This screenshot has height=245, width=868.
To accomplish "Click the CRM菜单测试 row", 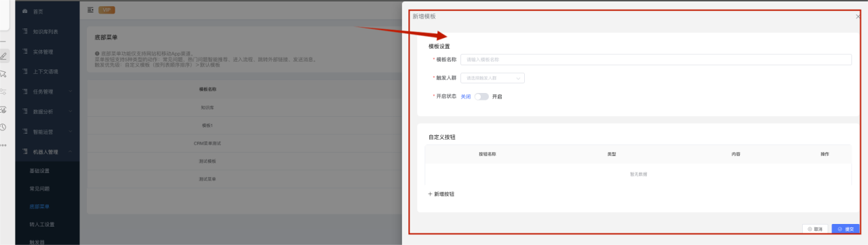I will click(244, 143).
